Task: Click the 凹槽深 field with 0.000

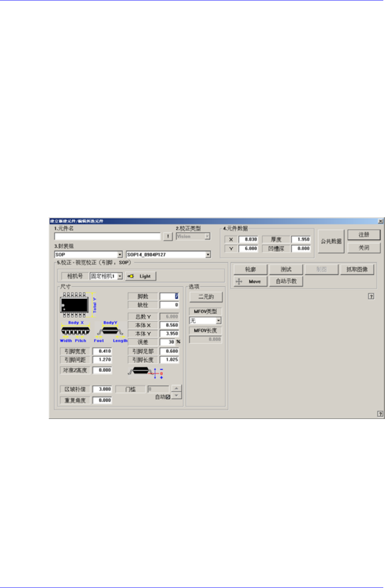Action: click(x=301, y=249)
